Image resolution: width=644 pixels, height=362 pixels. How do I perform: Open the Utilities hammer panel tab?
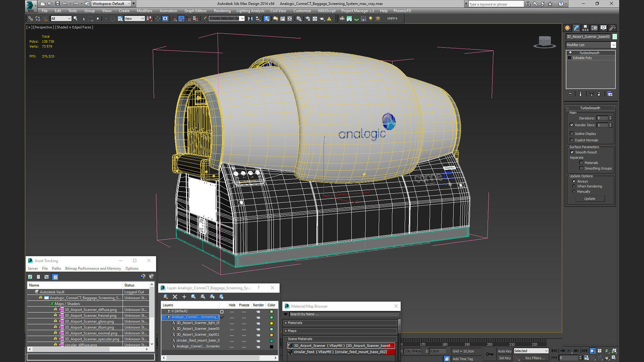click(612, 28)
